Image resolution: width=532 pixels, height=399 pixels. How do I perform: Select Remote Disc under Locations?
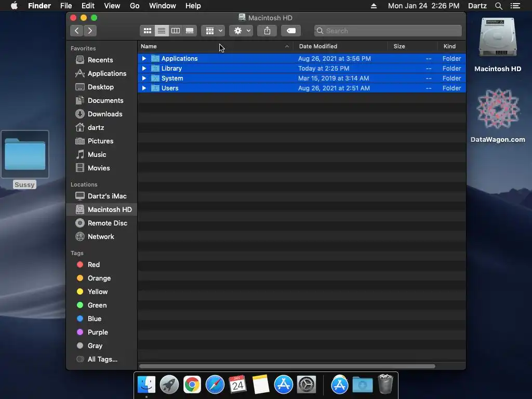pos(107,223)
